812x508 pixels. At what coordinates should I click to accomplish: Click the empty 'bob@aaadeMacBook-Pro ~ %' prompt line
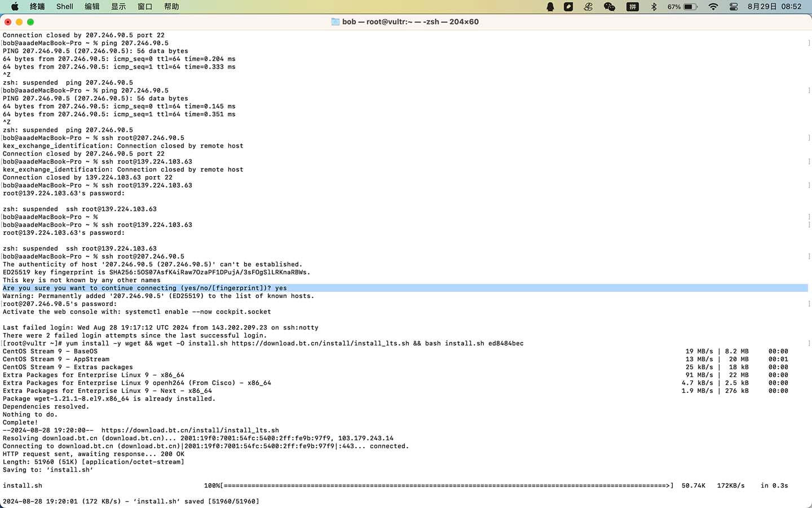[50, 217]
